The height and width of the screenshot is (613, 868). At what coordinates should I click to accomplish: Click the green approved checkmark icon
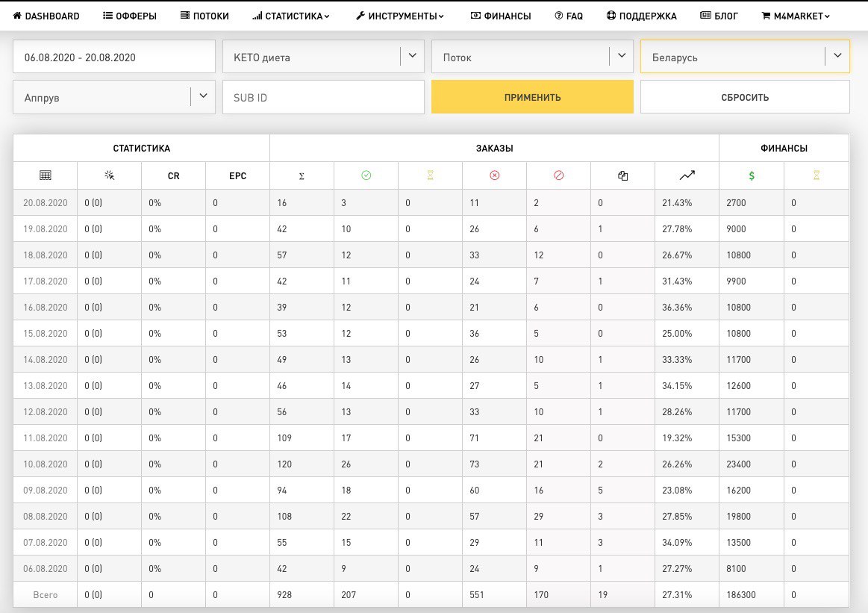point(366,175)
